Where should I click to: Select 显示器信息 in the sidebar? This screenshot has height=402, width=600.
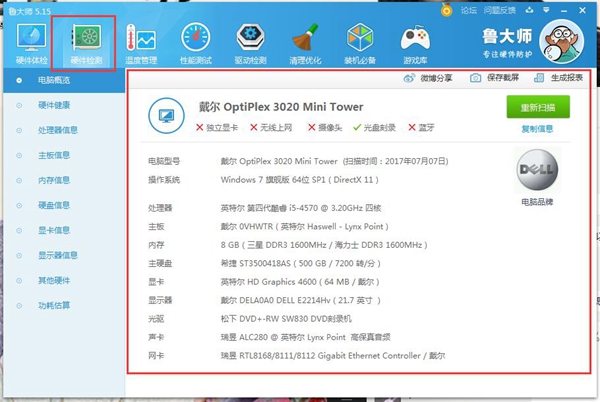click(x=58, y=256)
